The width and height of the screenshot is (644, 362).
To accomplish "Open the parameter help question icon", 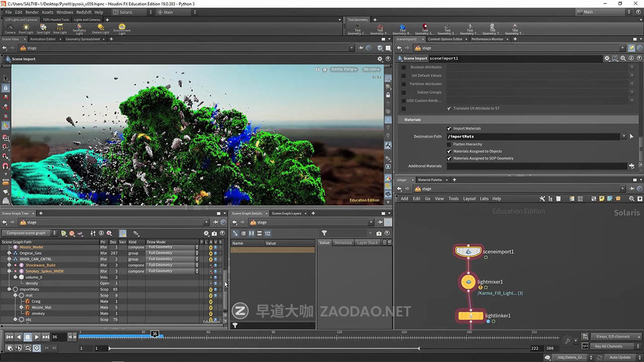I will (639, 58).
